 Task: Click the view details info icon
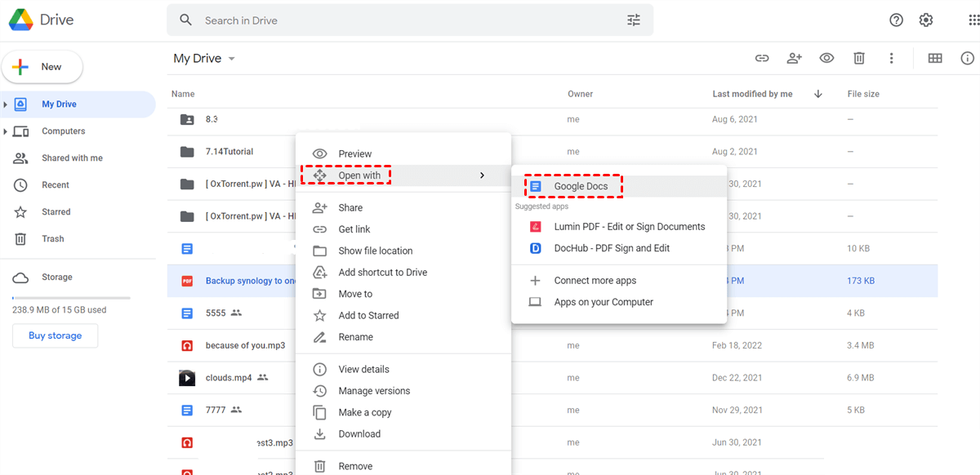coord(968,58)
